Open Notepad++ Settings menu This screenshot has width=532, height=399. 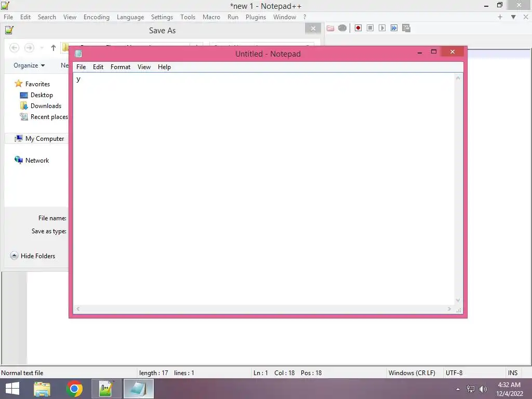pyautogui.click(x=162, y=17)
